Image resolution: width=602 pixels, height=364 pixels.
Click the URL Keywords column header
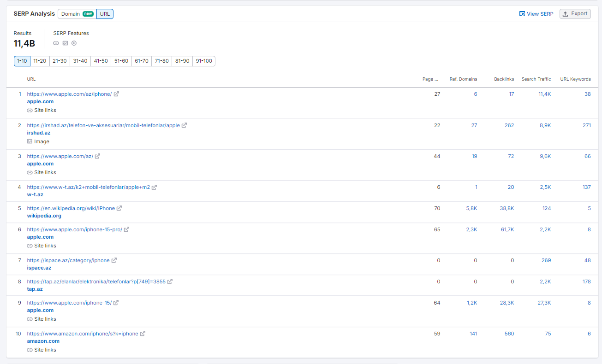click(x=575, y=79)
